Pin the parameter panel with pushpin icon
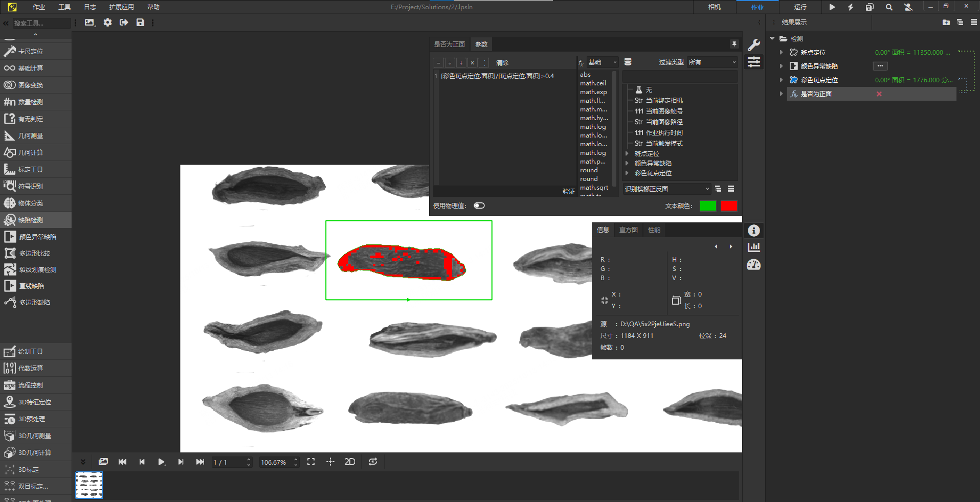The height and width of the screenshot is (502, 980). [x=734, y=44]
